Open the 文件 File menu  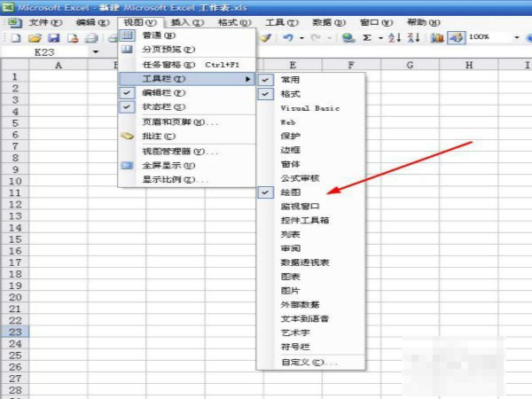45,23
